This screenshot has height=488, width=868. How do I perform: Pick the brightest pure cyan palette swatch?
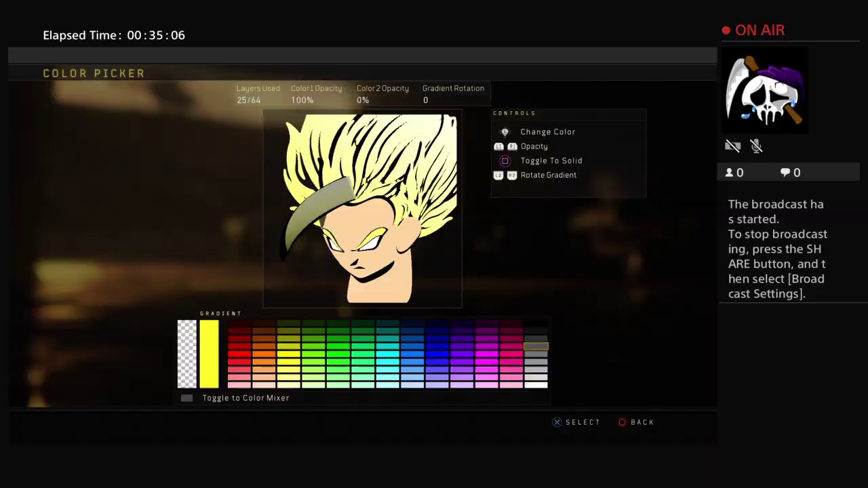click(388, 353)
